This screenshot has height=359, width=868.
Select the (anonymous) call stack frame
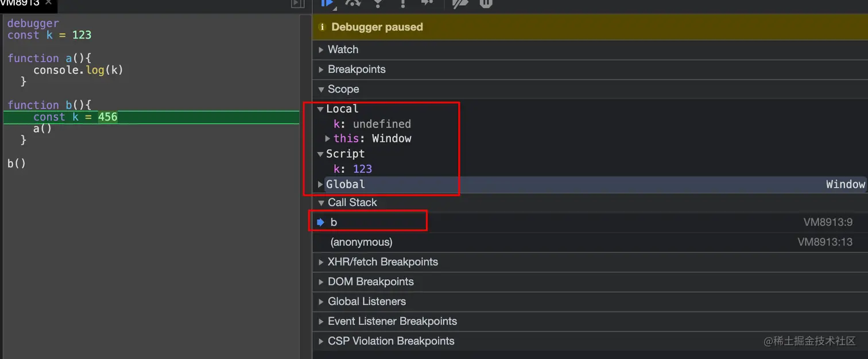click(x=590, y=242)
